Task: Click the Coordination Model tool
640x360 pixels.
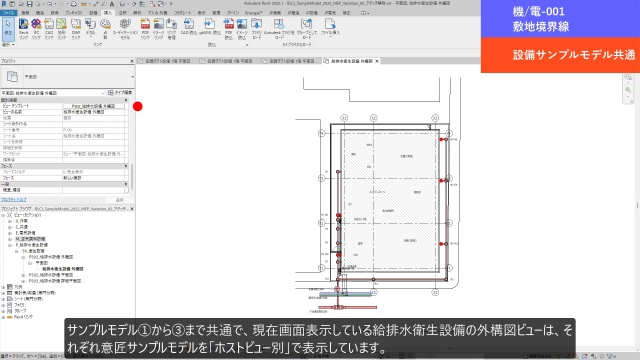Action: click(125, 29)
